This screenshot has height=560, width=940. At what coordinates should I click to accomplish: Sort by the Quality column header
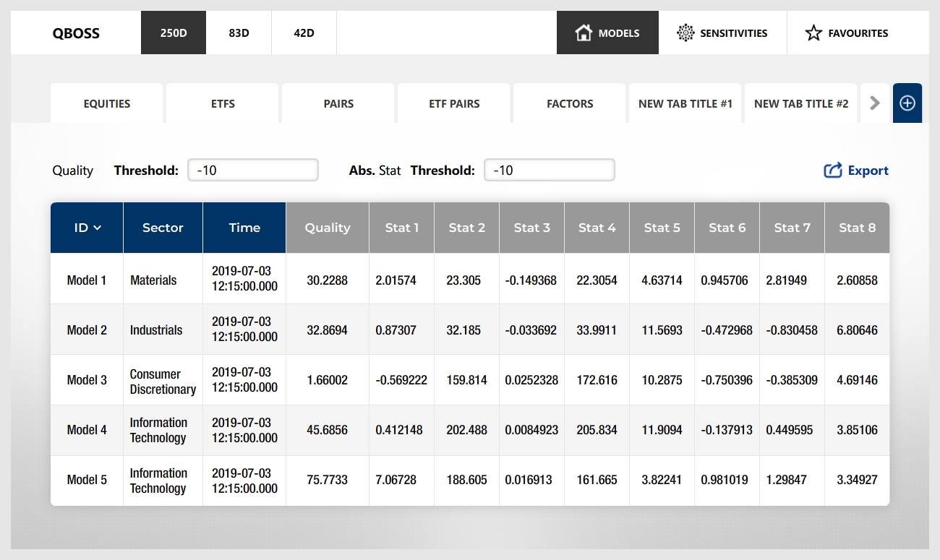[328, 228]
